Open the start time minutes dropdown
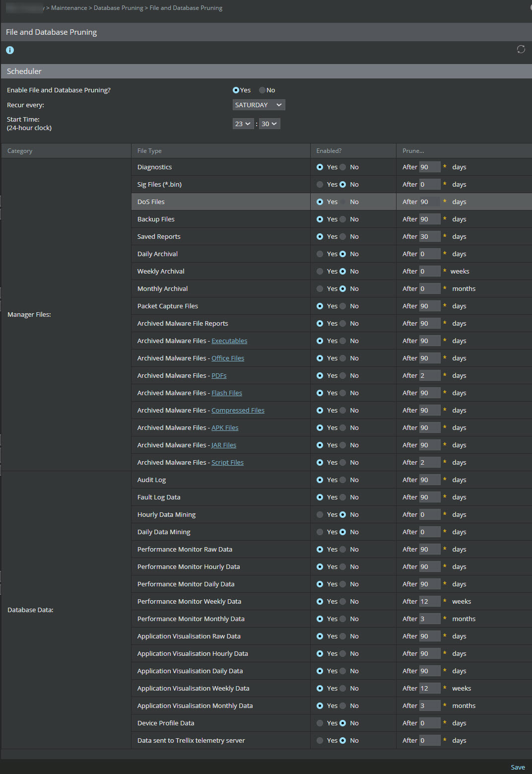This screenshot has height=774, width=532. [269, 124]
